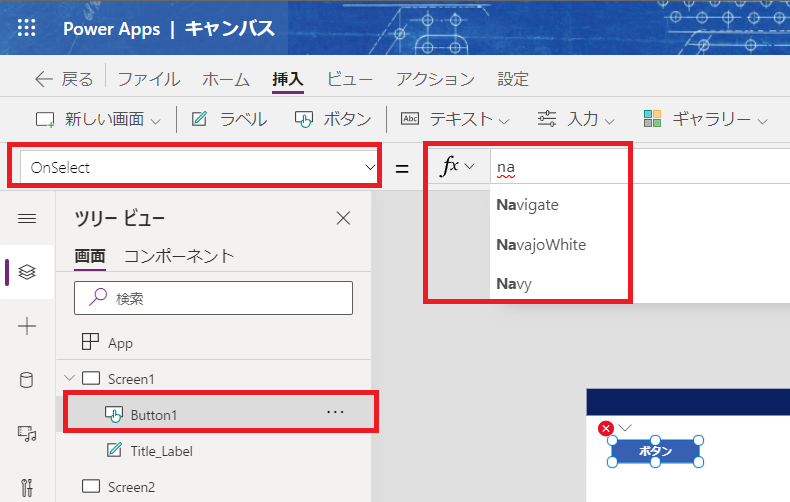Click the red error icon on canvas
790x502 pixels.
606,429
